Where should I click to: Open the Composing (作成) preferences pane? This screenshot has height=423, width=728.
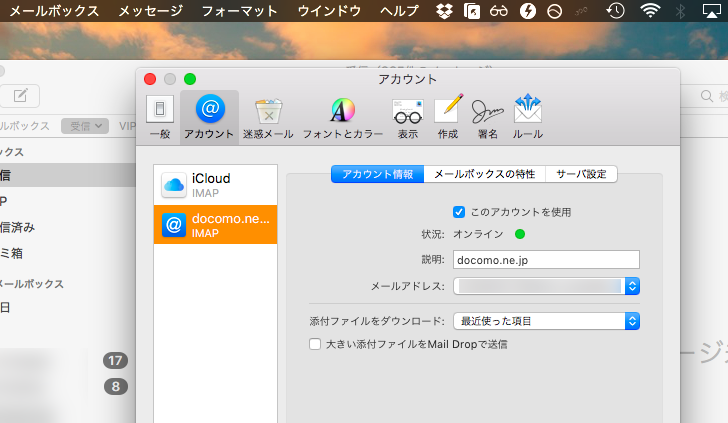click(x=448, y=116)
